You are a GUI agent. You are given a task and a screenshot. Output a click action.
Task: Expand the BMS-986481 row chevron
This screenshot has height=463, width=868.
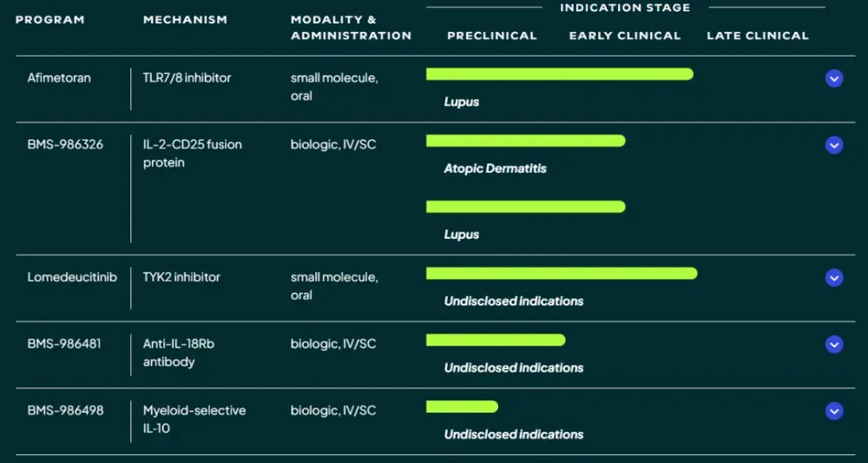834,345
